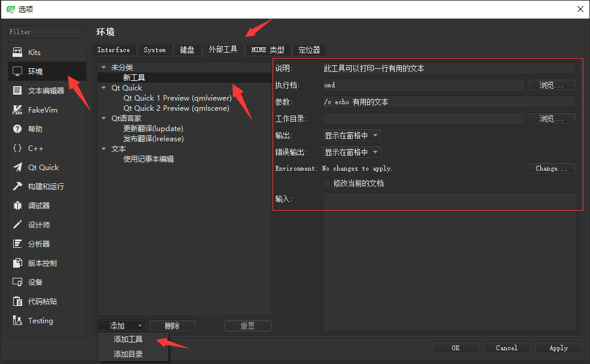The width and height of the screenshot is (590, 364).
Task: Switch to the 定位器 tab
Action: coord(309,50)
